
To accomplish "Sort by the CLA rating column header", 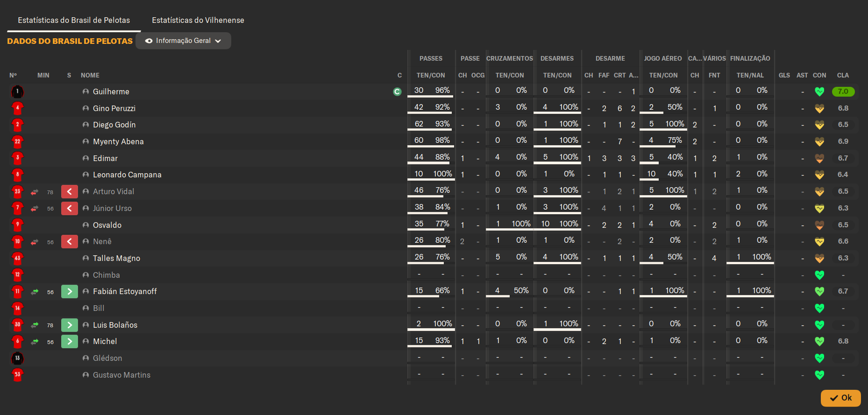I will tap(843, 75).
